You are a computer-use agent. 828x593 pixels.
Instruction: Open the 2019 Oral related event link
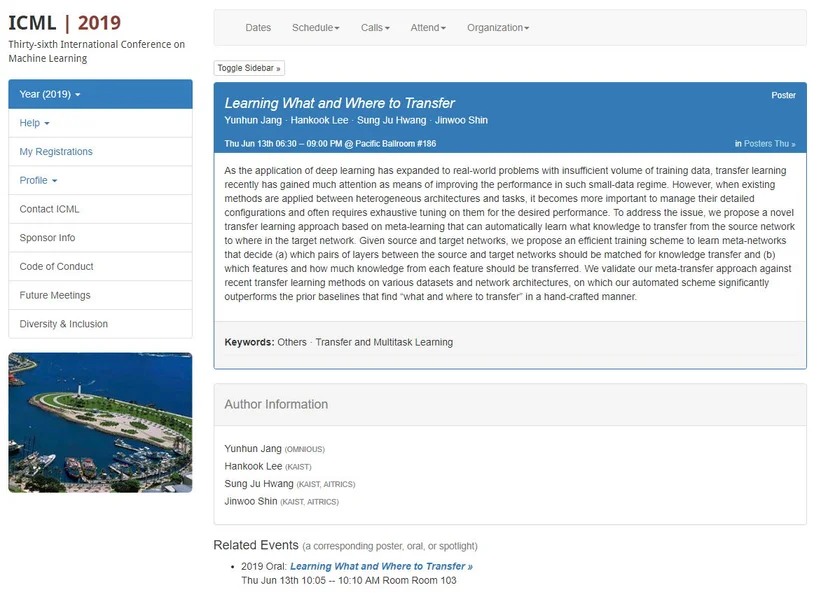pyautogui.click(x=381, y=567)
